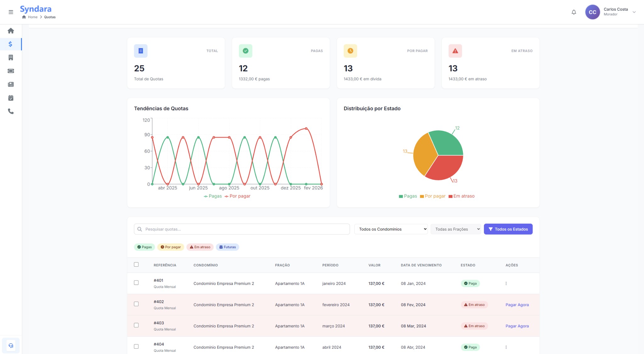Open the building icon in sidebar

11,57
